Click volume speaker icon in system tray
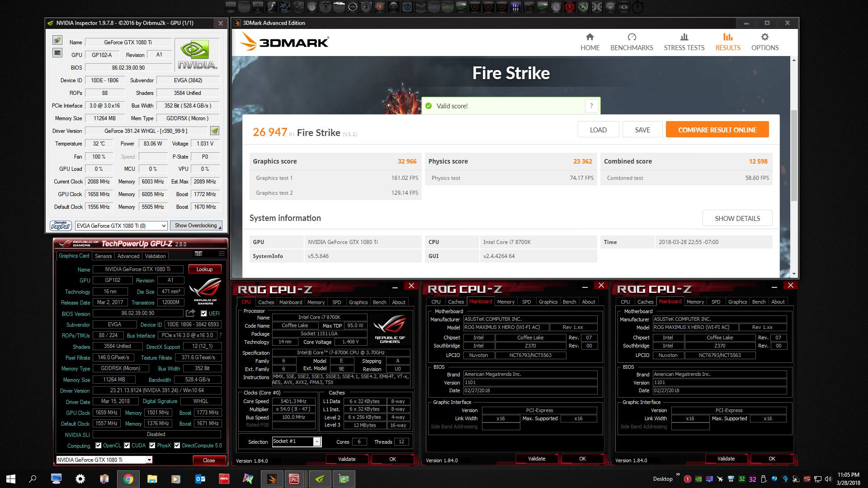The image size is (868, 488). [828, 479]
